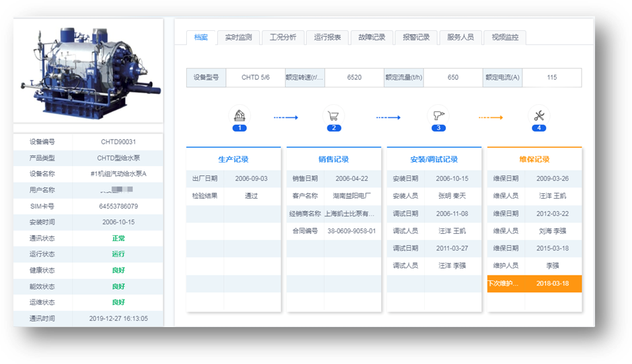The height and width of the screenshot is (364, 632).
Task: Click the 健康状态 value 良好
Action: click(x=118, y=270)
